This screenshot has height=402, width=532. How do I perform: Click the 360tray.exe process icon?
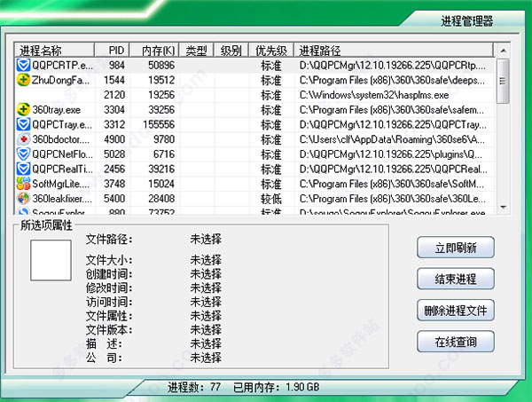(x=23, y=110)
